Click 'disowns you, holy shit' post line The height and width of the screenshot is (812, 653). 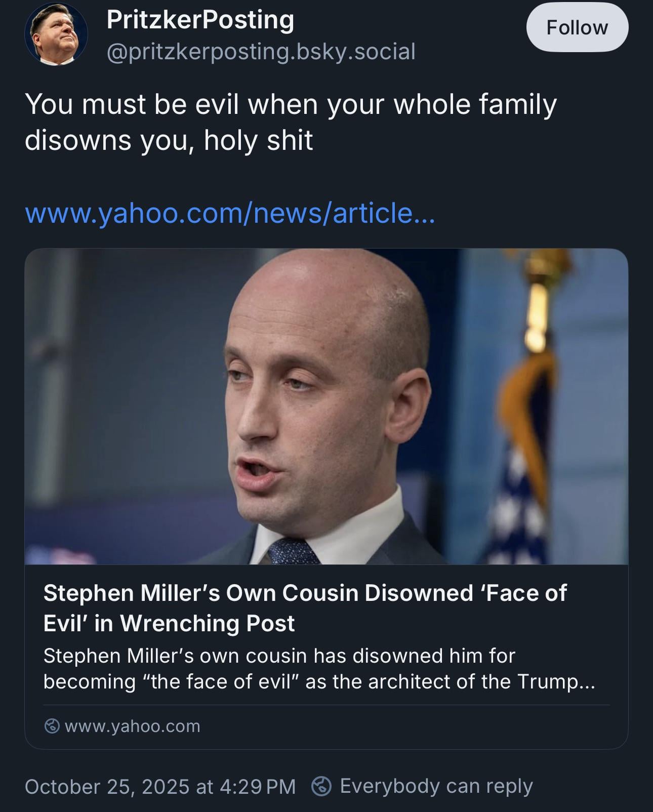click(169, 140)
